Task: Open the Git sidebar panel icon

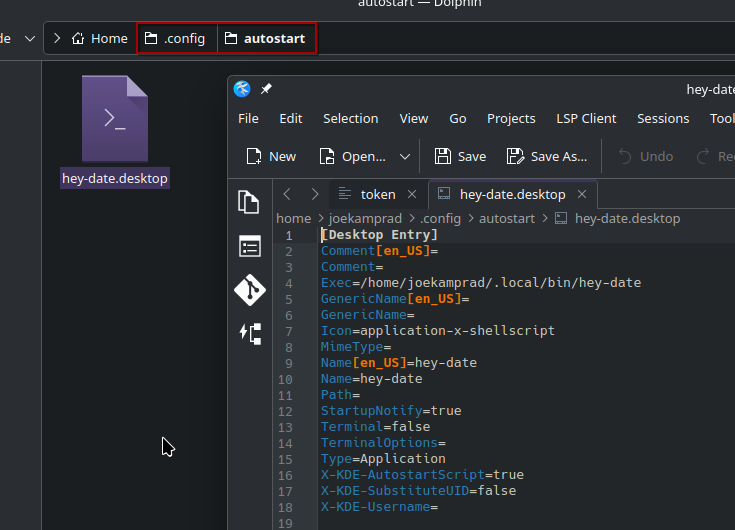Action: point(250,290)
